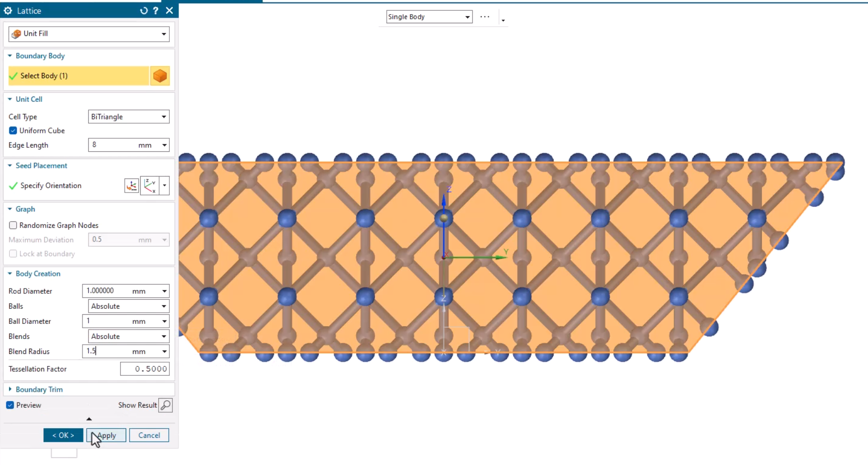This screenshot has height=465, width=868.
Task: Edit the Tessellation Factor value field
Action: pos(145,369)
